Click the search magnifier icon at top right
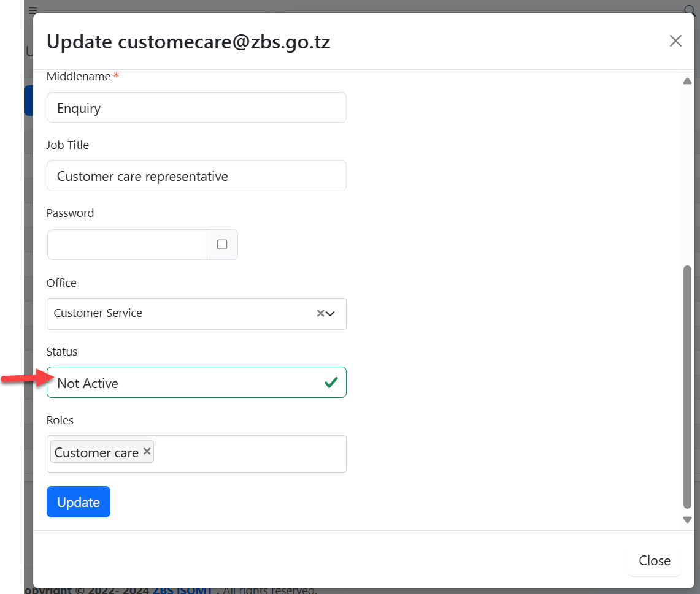 pyautogui.click(x=688, y=9)
